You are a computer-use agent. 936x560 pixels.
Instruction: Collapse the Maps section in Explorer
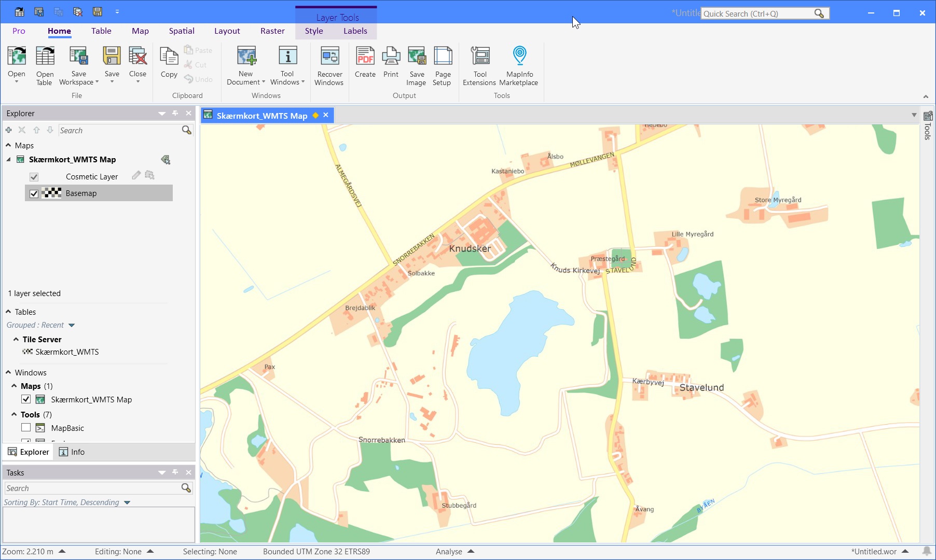tap(8, 145)
